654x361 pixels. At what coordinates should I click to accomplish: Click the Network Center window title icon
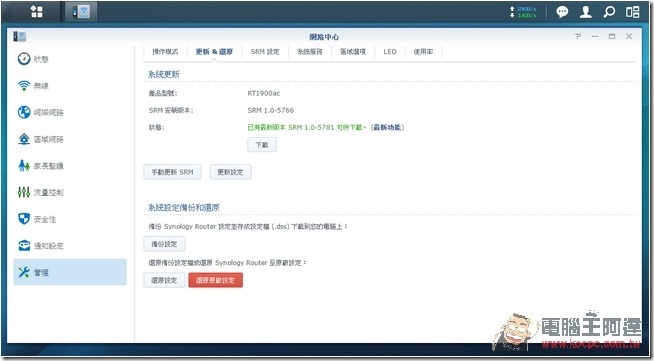pos(20,37)
